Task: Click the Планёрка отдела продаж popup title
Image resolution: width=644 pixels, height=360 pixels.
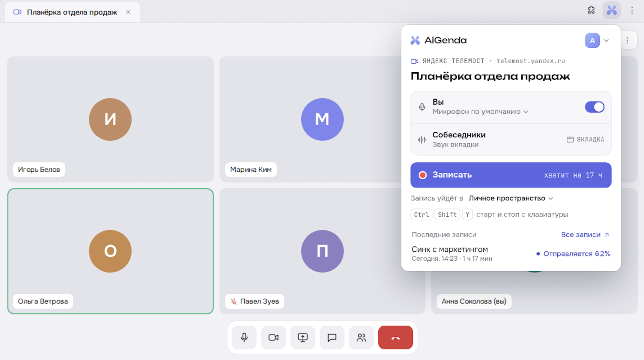Action: point(490,76)
